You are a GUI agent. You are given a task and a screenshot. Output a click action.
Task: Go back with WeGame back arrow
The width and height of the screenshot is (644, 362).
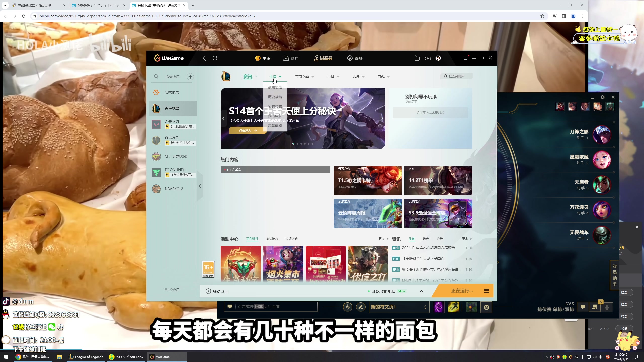pos(204,58)
